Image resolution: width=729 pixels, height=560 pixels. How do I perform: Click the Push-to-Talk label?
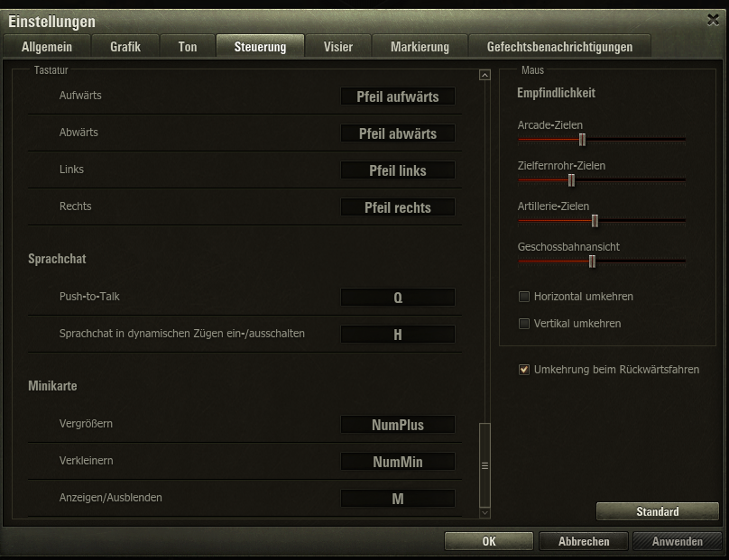(89, 297)
